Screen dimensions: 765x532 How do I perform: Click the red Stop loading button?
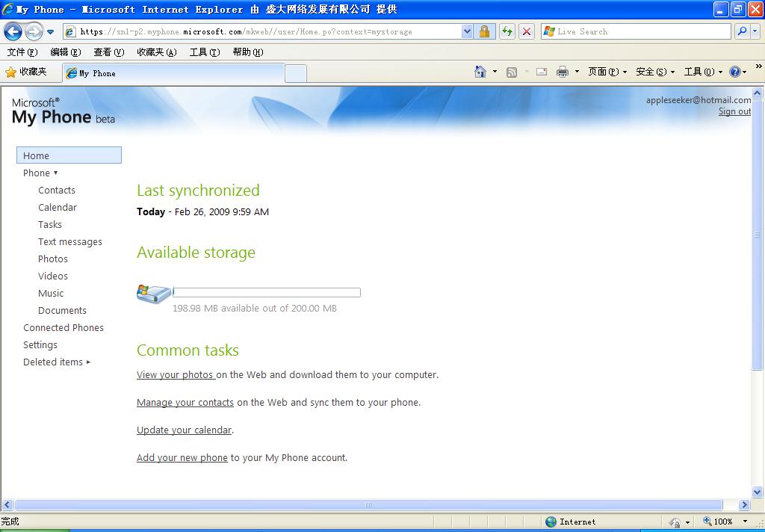(527, 31)
